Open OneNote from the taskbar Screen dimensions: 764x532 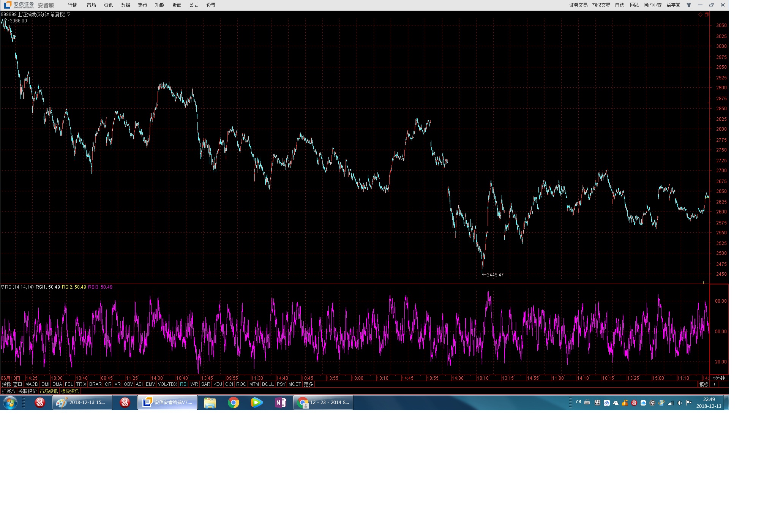coord(281,403)
